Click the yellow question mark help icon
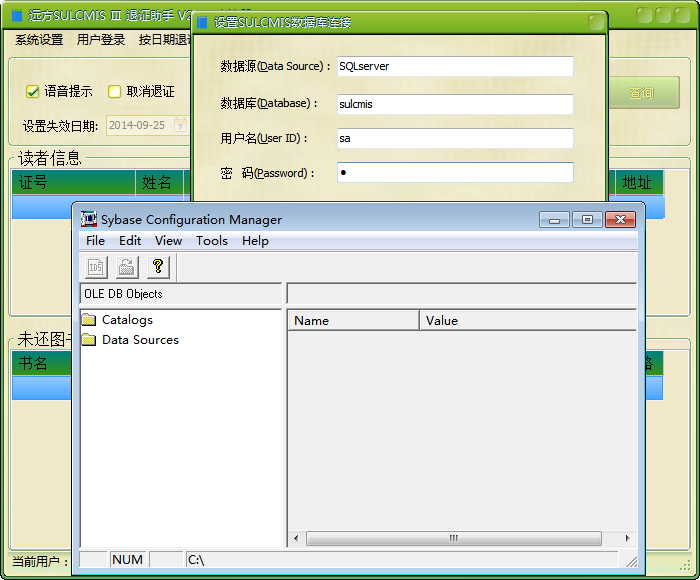 point(158,267)
